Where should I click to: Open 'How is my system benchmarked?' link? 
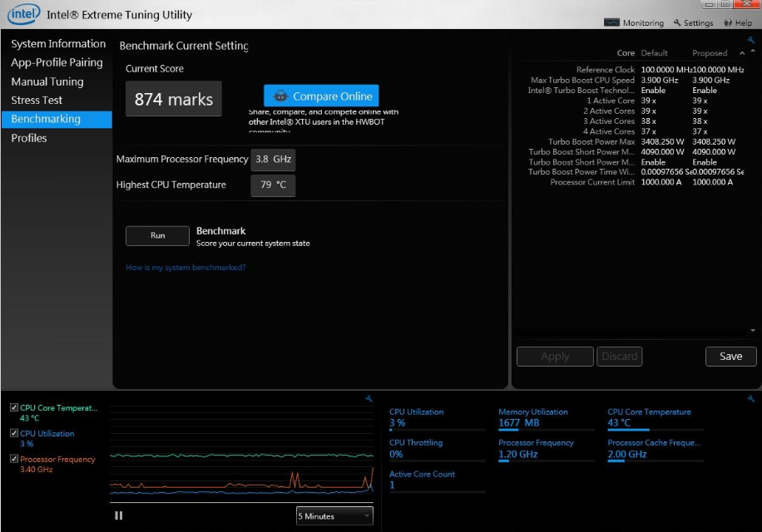pos(186,268)
